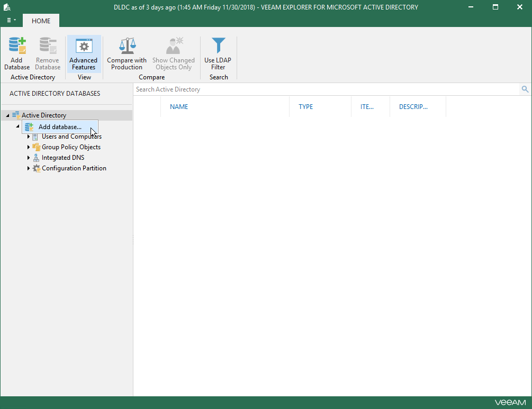This screenshot has height=409, width=532.
Task: Click the Configuration Partition gear icon
Action: (37, 168)
